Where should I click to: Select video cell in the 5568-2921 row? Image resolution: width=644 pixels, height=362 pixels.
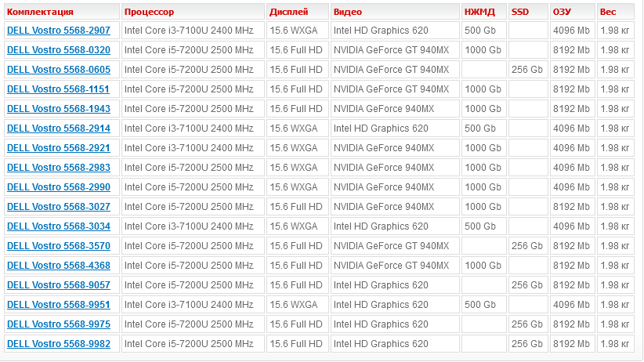(395, 148)
